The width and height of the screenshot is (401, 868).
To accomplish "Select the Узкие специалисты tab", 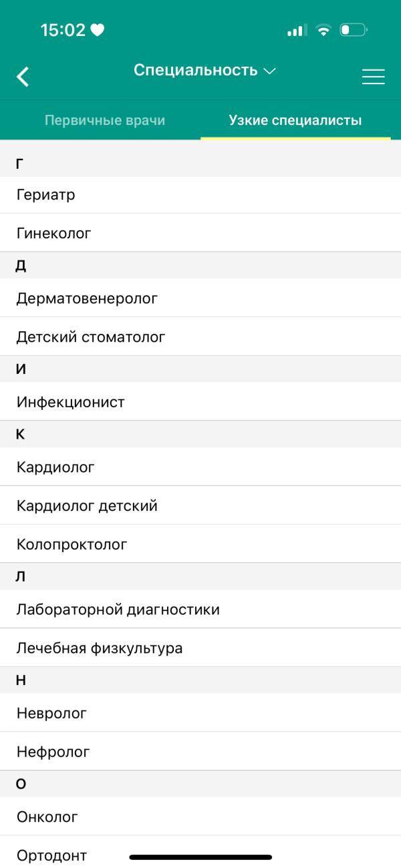I will click(295, 121).
